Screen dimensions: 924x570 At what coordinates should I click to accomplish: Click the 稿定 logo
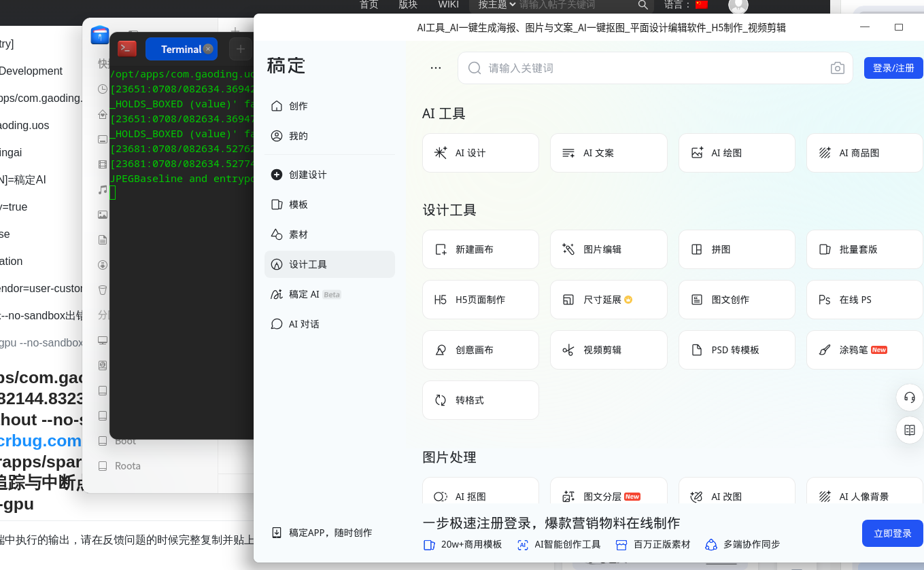(x=286, y=66)
